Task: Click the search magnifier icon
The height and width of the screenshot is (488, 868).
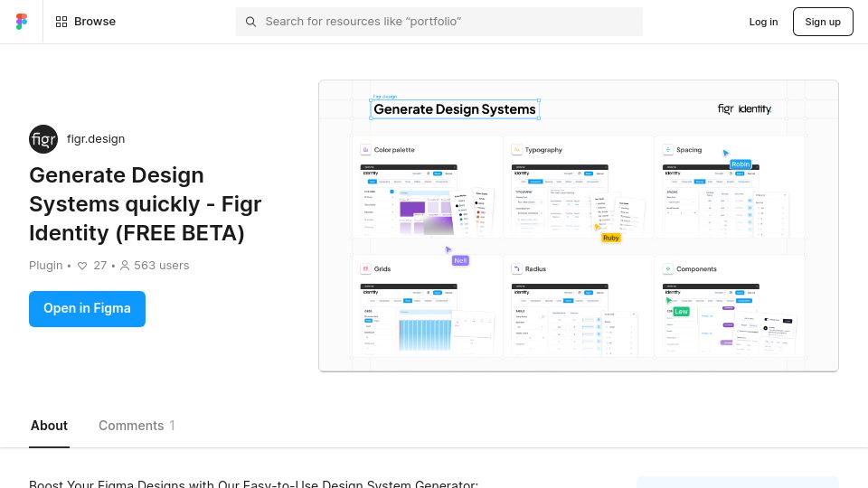Action: [250, 22]
